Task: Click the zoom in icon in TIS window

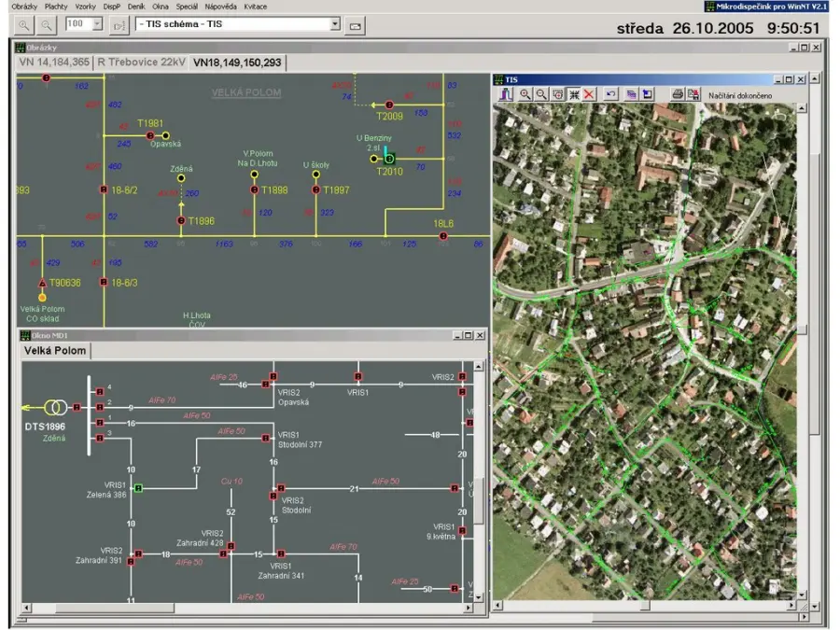Action: click(525, 94)
